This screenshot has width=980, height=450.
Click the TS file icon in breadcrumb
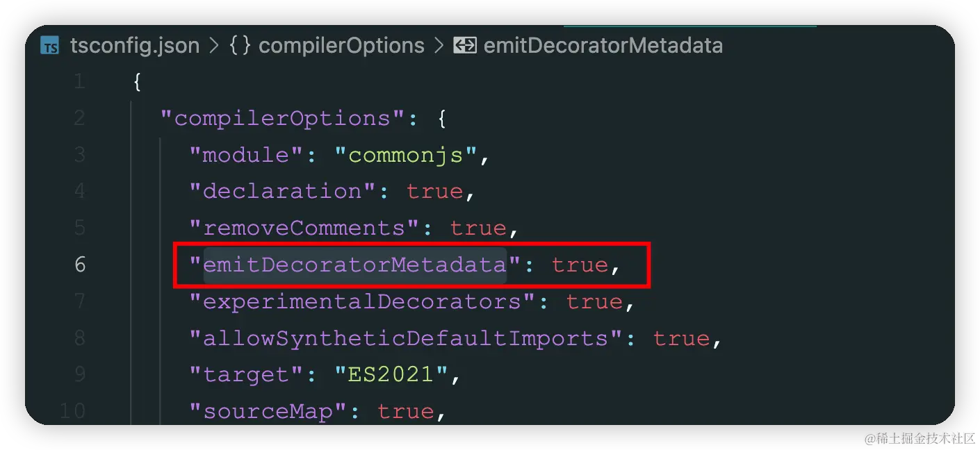tap(50, 47)
